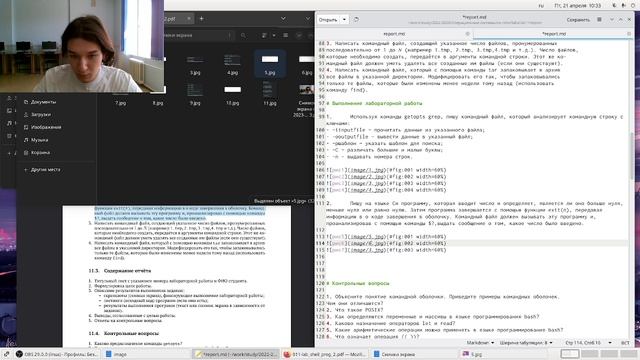640x360 pixels.
Task: Click the new document icon in editor header
Action: click(x=356, y=20)
